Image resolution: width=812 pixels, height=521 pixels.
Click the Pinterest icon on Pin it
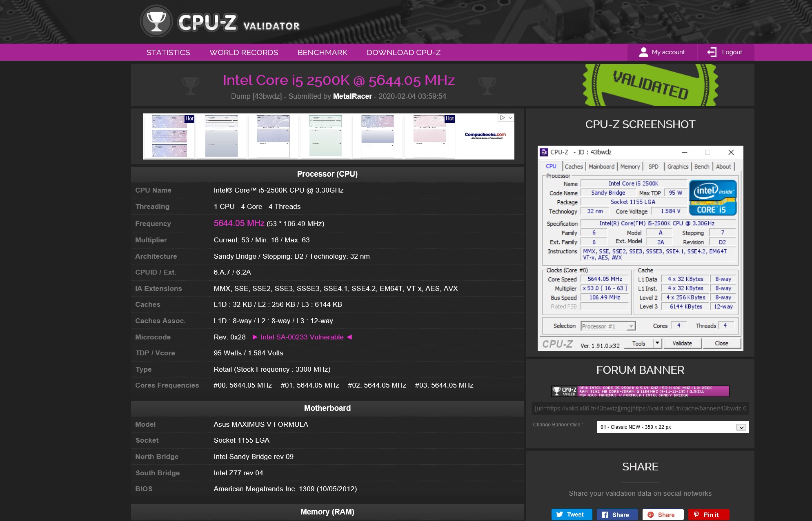tap(696, 515)
